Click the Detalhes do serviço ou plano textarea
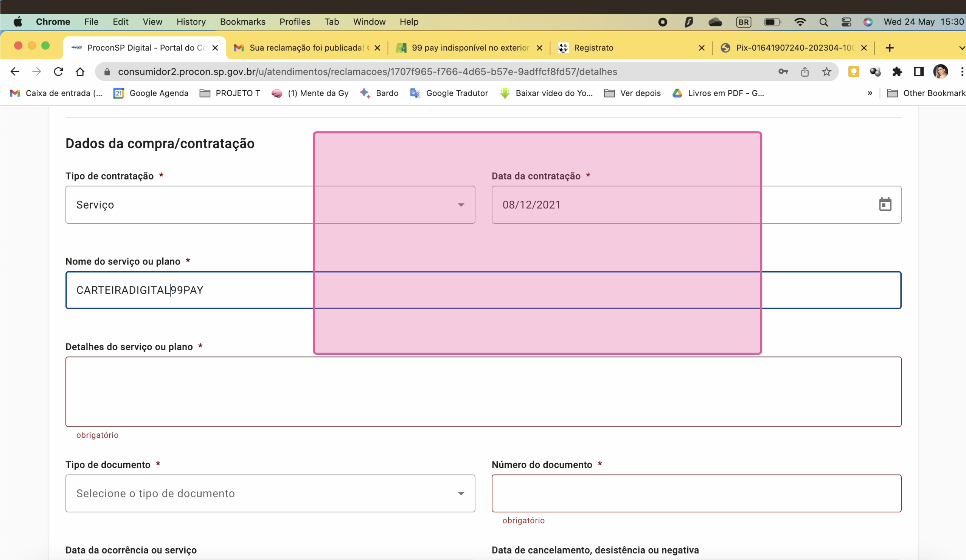 click(x=483, y=391)
